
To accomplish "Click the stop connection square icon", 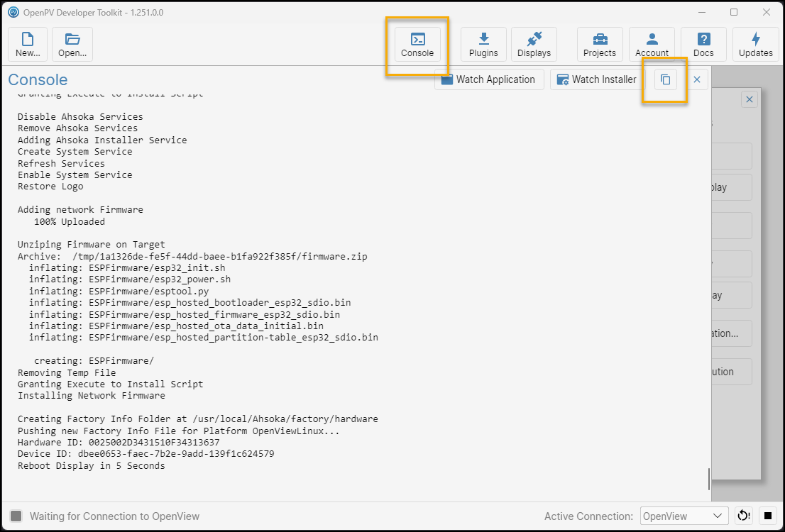I will click(768, 516).
